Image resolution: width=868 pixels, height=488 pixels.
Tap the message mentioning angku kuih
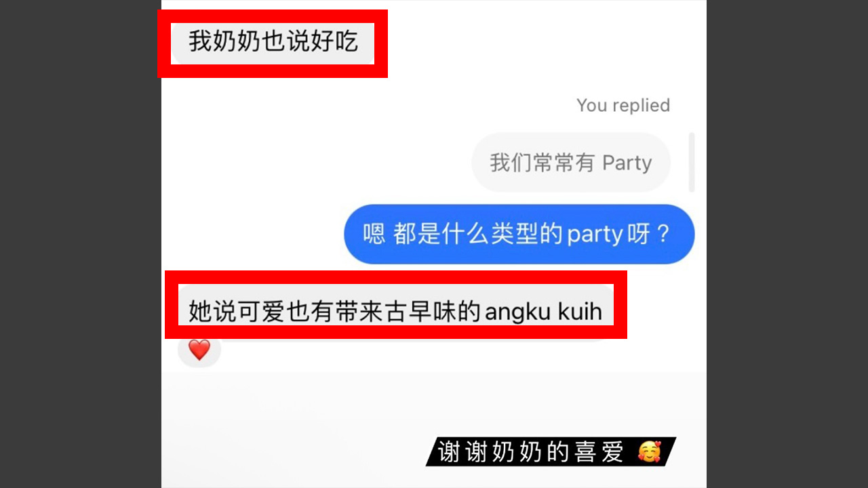tap(395, 312)
